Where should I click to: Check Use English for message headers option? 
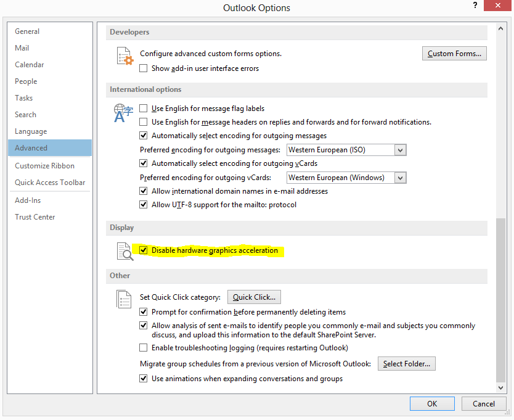(143, 122)
